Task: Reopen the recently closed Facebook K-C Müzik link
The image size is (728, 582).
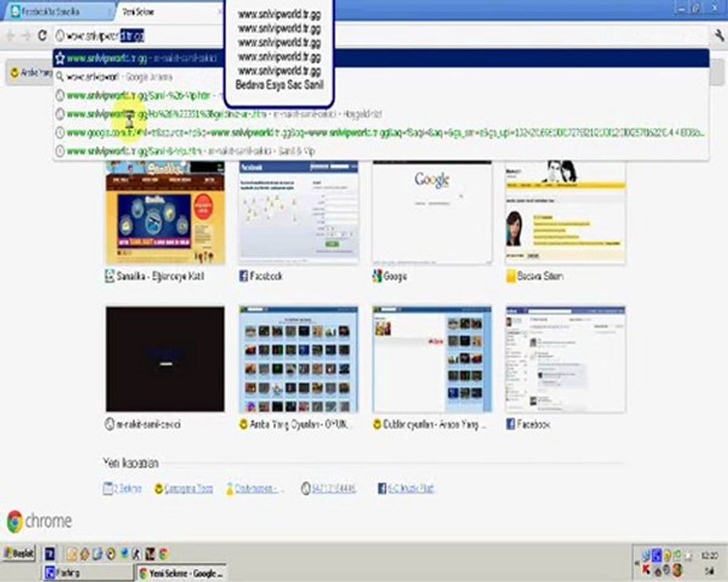Action: 406,488
